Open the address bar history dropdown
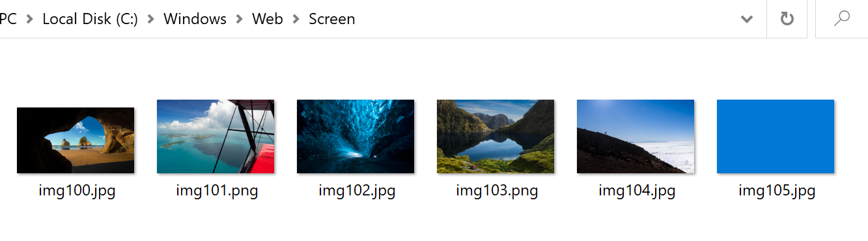 click(747, 20)
